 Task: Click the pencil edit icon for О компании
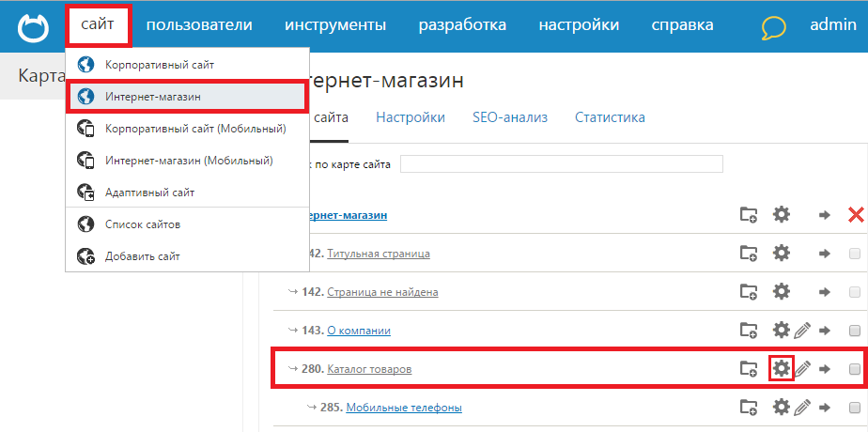802,331
